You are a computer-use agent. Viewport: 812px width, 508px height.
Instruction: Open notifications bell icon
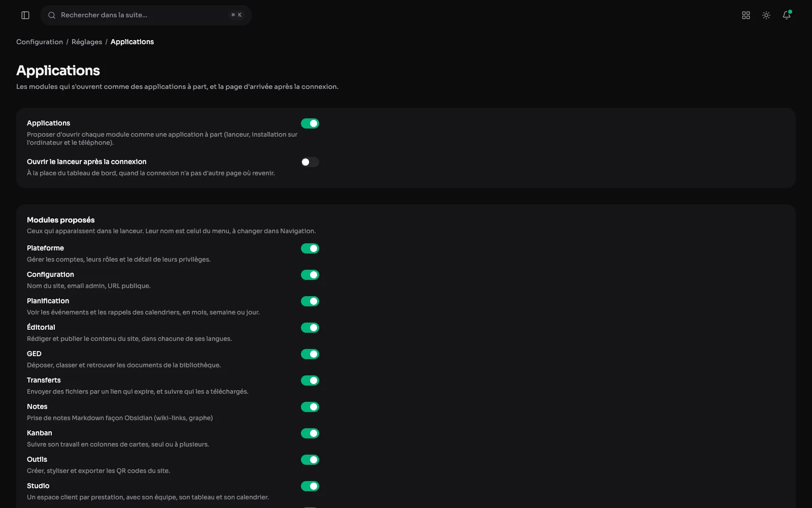pyautogui.click(x=787, y=15)
